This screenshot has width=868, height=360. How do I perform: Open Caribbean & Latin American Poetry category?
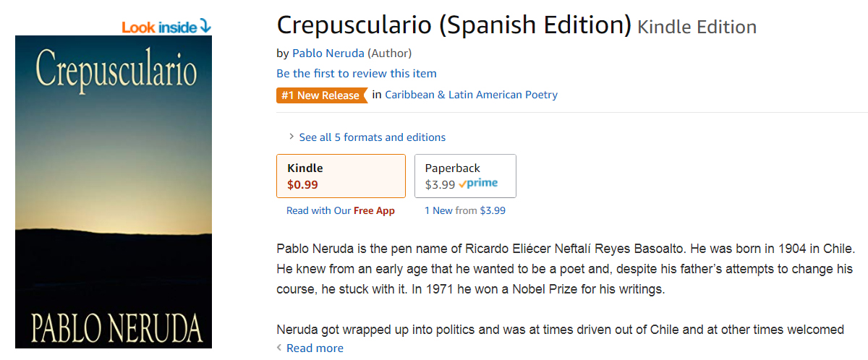coord(471,95)
